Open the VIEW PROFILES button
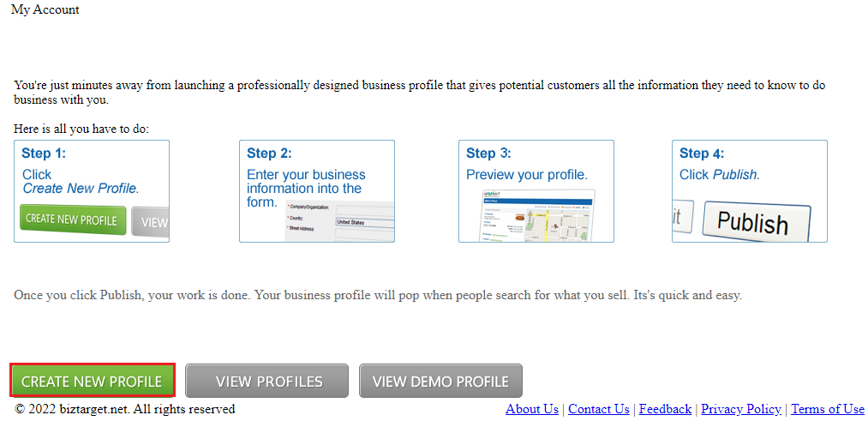 tap(267, 381)
